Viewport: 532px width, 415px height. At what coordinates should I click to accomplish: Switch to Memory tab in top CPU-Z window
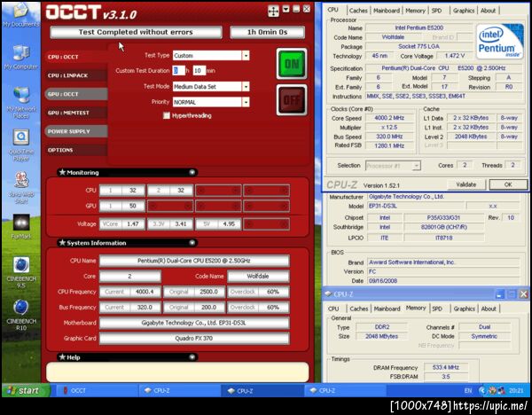(x=415, y=11)
